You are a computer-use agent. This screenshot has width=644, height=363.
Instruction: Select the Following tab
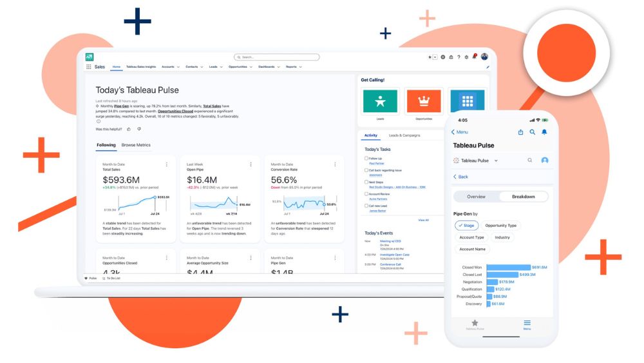[106, 145]
